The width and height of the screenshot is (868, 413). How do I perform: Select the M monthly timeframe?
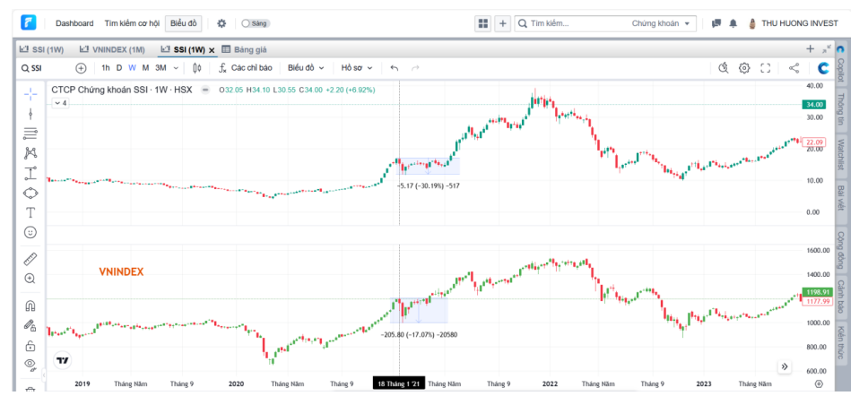145,68
